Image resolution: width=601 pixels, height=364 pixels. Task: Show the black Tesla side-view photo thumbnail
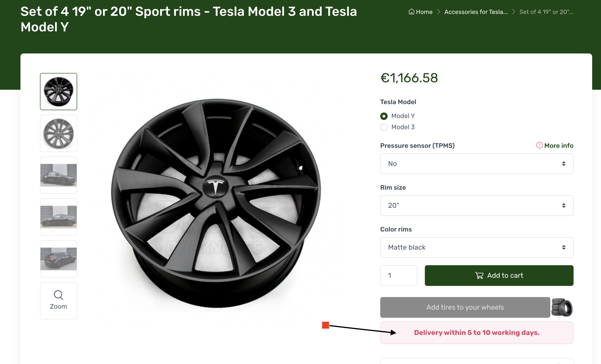tap(58, 217)
